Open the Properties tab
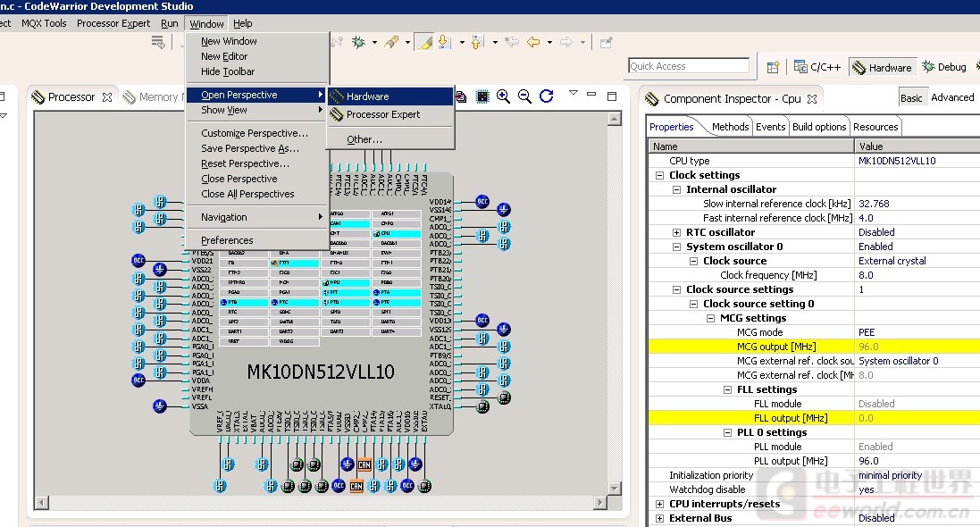The image size is (980, 527). (671, 127)
